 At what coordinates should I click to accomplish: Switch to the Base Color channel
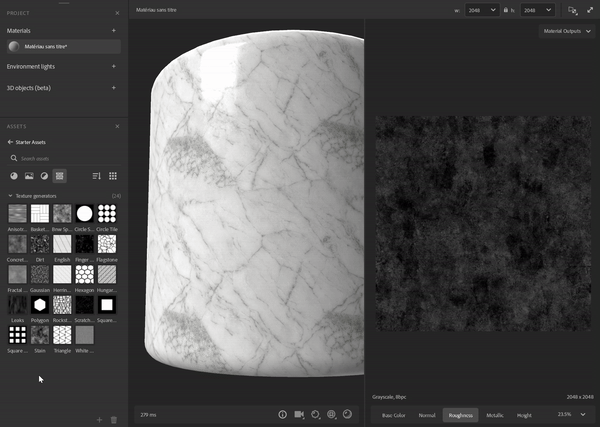point(394,415)
